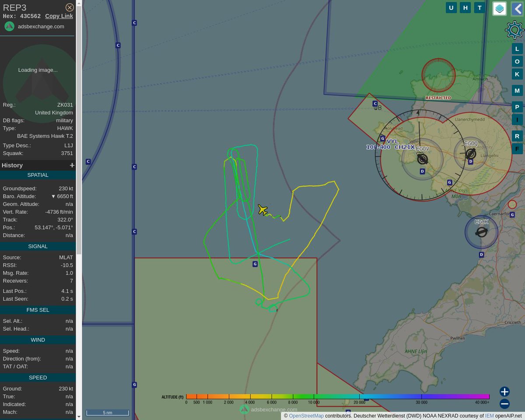
Task: Open the OpenStreetMap attribution link
Action: pyautogui.click(x=306, y=416)
